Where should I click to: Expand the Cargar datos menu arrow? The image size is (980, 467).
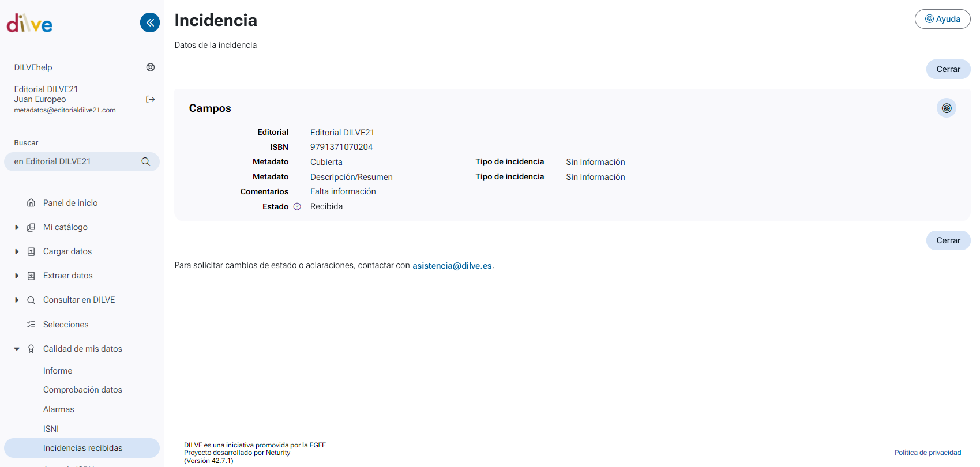pyautogui.click(x=17, y=251)
